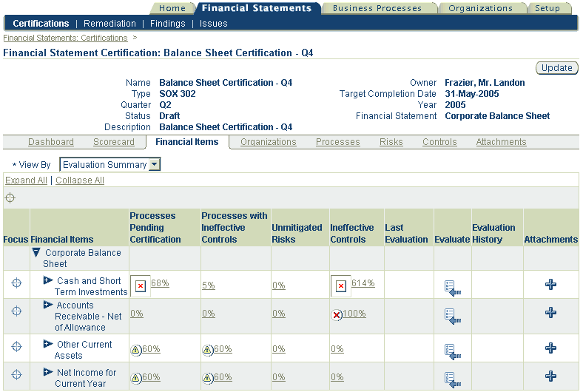Focus on Other Current Assets row
Image resolution: width=583 pixels, height=392 pixels.
pos(17,347)
